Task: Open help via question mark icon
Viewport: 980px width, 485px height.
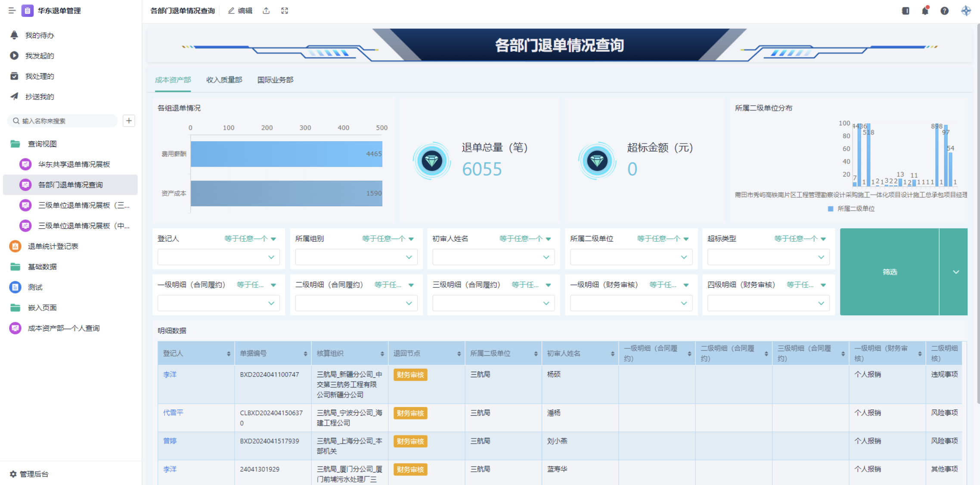Action: click(x=944, y=11)
